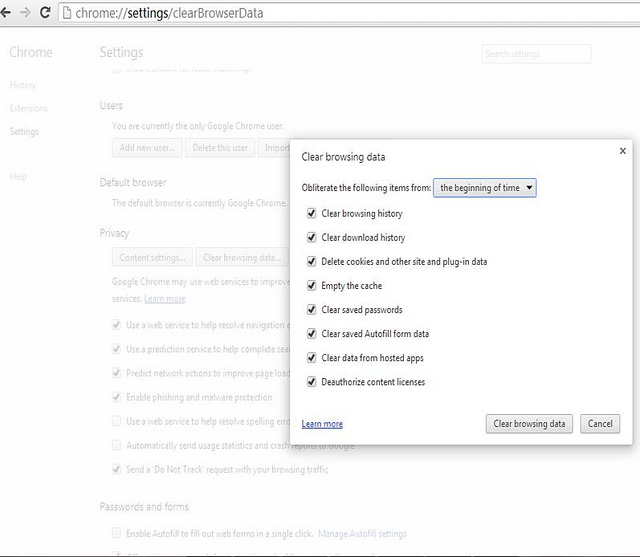The height and width of the screenshot is (557, 640).
Task: Uncheck Clear download history
Action: pyautogui.click(x=311, y=237)
